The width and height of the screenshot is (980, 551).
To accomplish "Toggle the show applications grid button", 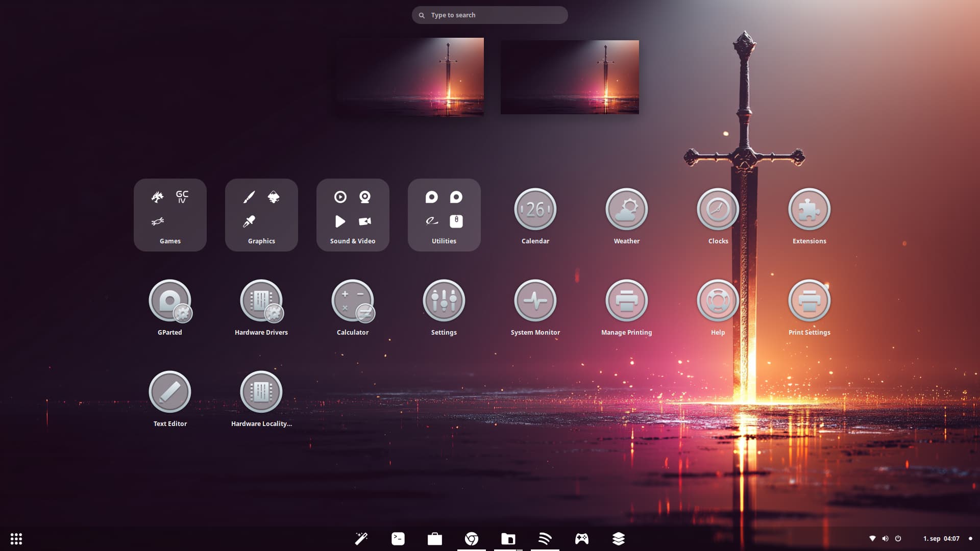I will (16, 539).
